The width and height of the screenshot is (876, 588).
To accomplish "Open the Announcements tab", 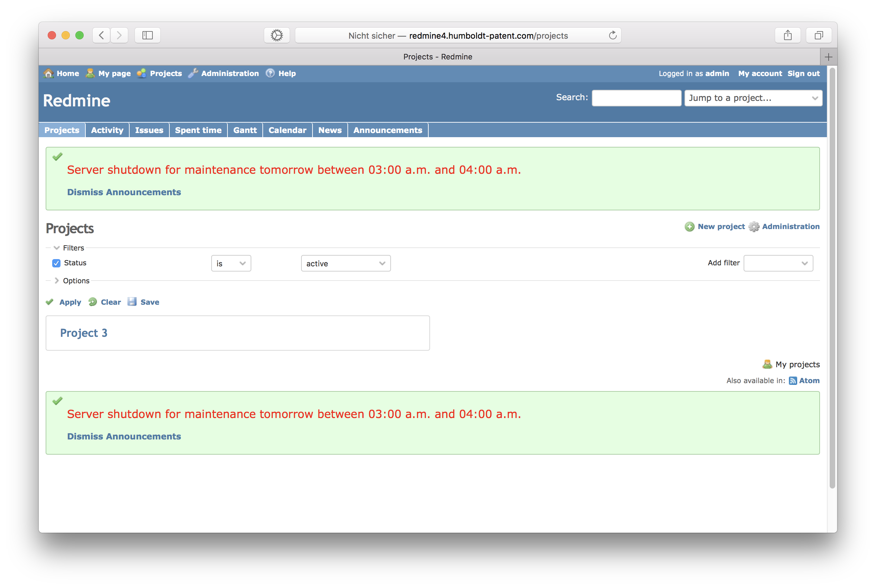I will pos(388,130).
